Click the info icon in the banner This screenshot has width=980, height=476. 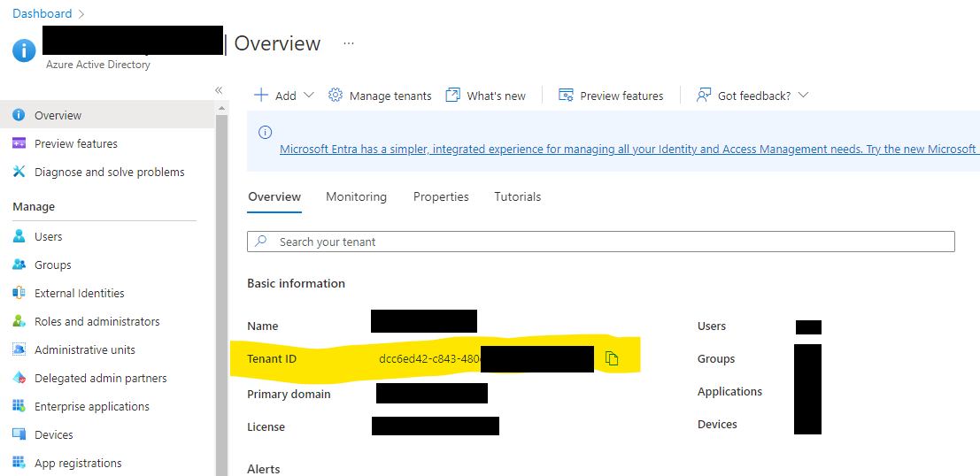[x=265, y=132]
